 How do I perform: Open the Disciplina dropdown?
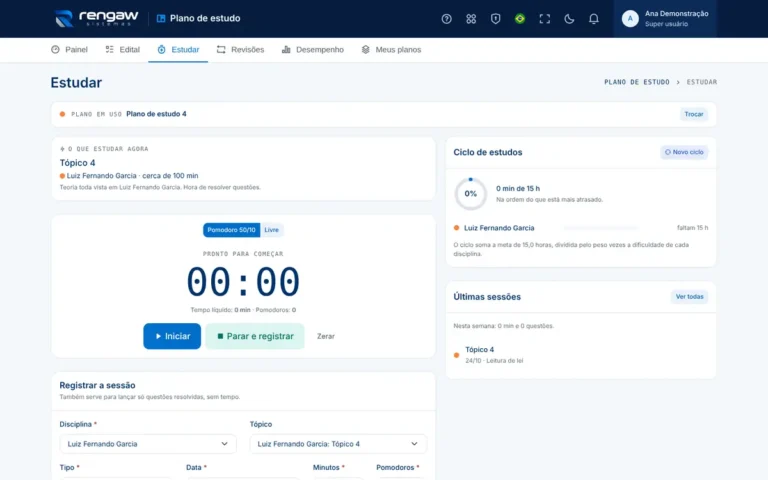tap(148, 444)
